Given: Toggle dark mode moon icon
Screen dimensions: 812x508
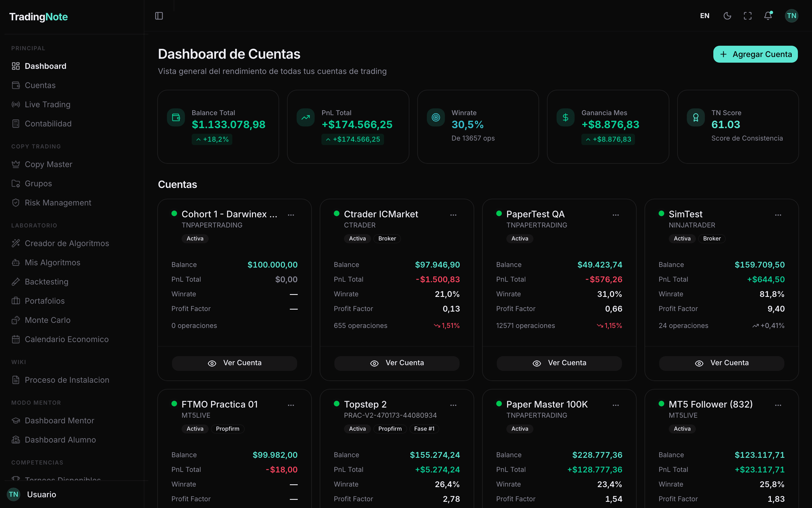Looking at the screenshot, I should point(727,16).
